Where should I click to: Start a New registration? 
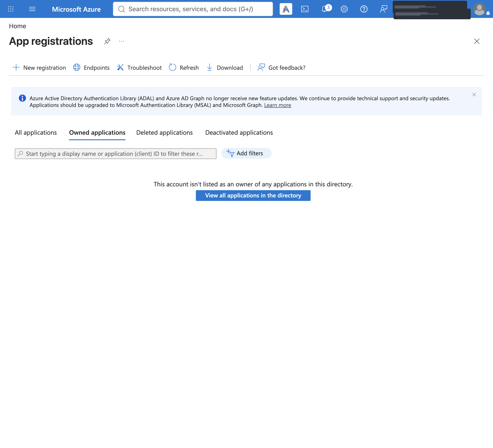(39, 67)
